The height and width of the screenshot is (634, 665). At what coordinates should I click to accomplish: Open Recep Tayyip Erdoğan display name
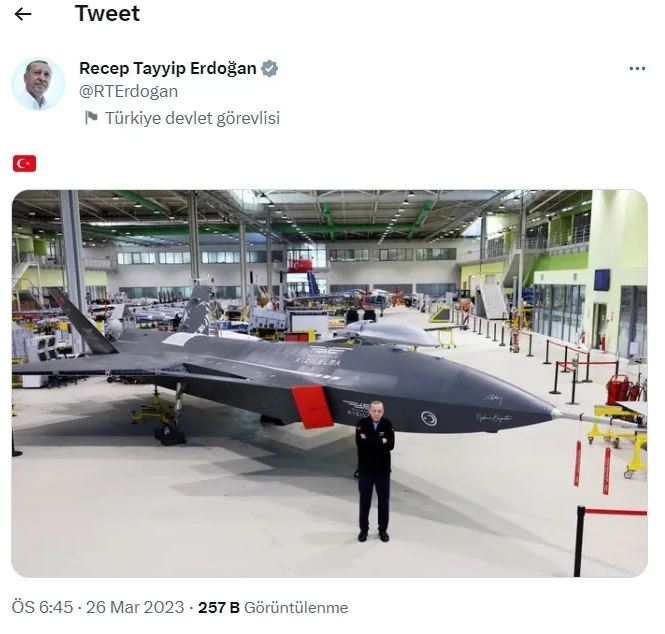168,68
